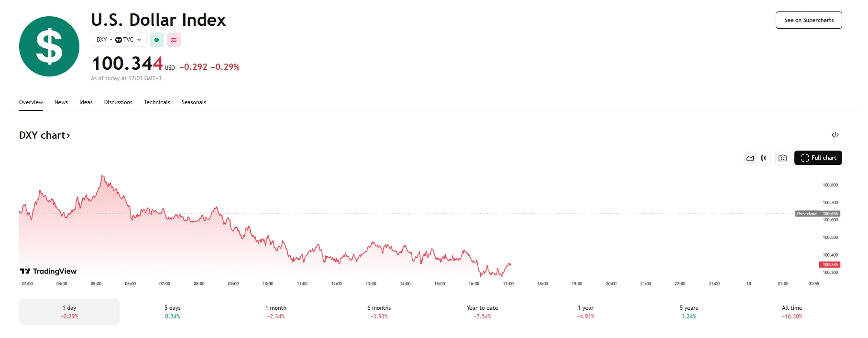Click the TradingView logo on chart
Image resolution: width=868 pixels, height=338 pixels.
coord(48,271)
